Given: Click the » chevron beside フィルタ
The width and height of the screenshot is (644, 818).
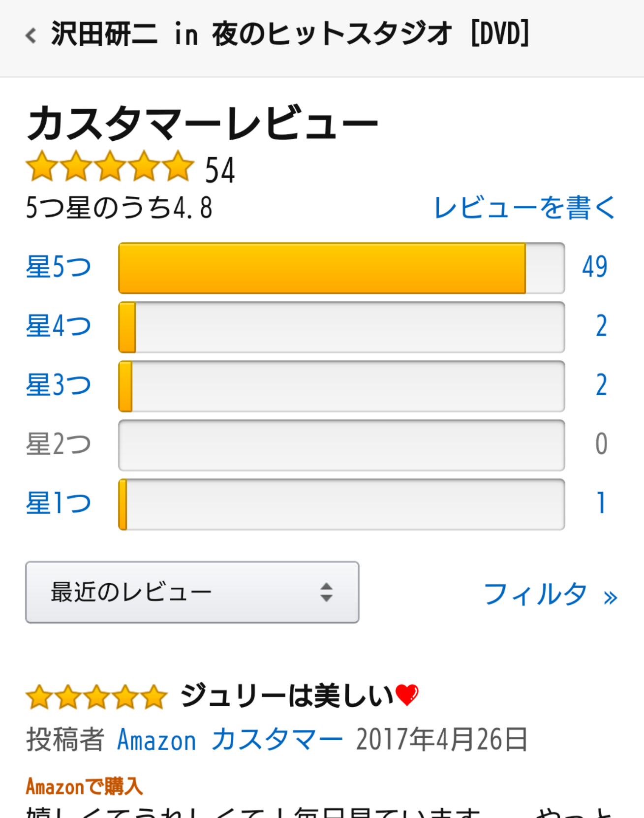Looking at the screenshot, I should (611, 598).
